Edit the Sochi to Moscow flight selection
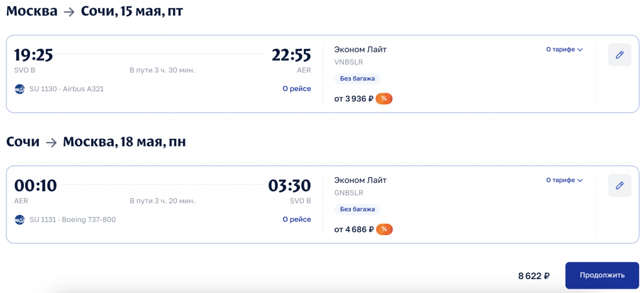 pos(619,185)
